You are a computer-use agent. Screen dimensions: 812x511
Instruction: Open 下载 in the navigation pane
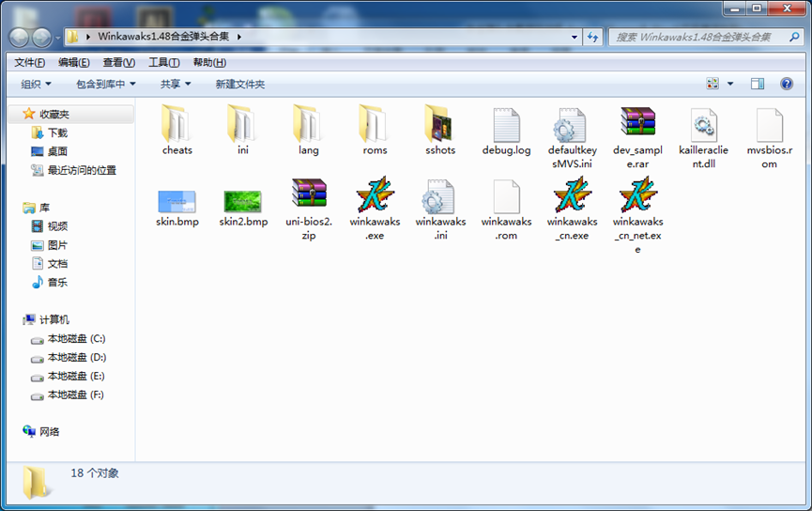pyautogui.click(x=57, y=132)
